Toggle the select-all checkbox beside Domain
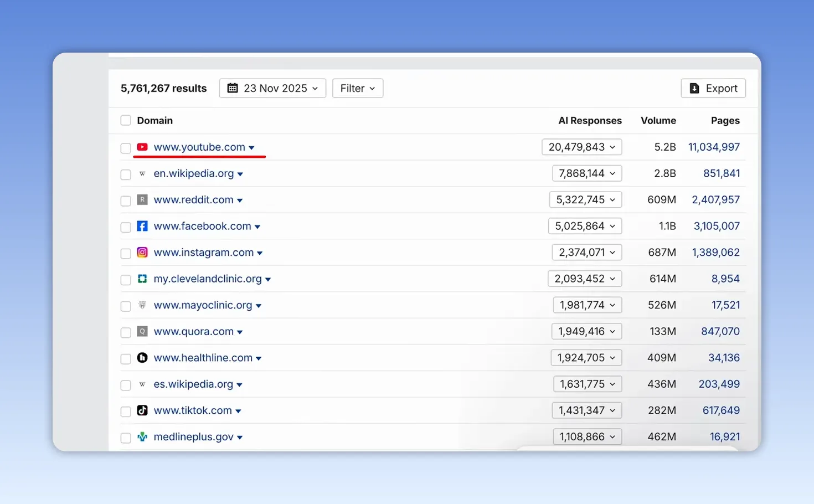Screen dimensions: 814x504 126,121
